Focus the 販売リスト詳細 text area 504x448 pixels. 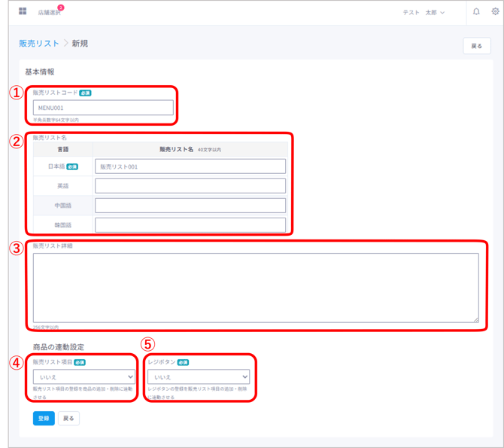255,288
